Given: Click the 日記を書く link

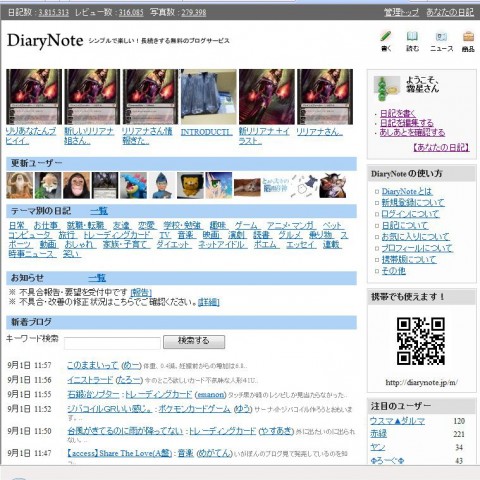Looking at the screenshot, I should pyautogui.click(x=398, y=113).
